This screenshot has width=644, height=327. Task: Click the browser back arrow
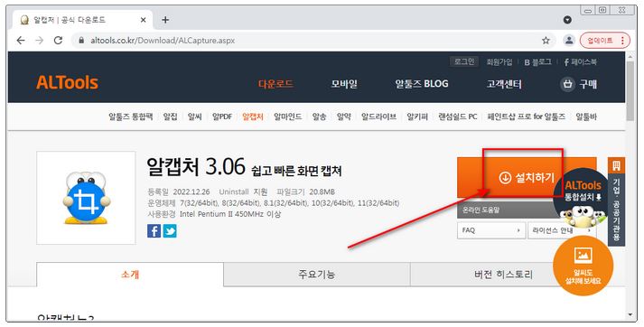point(21,41)
